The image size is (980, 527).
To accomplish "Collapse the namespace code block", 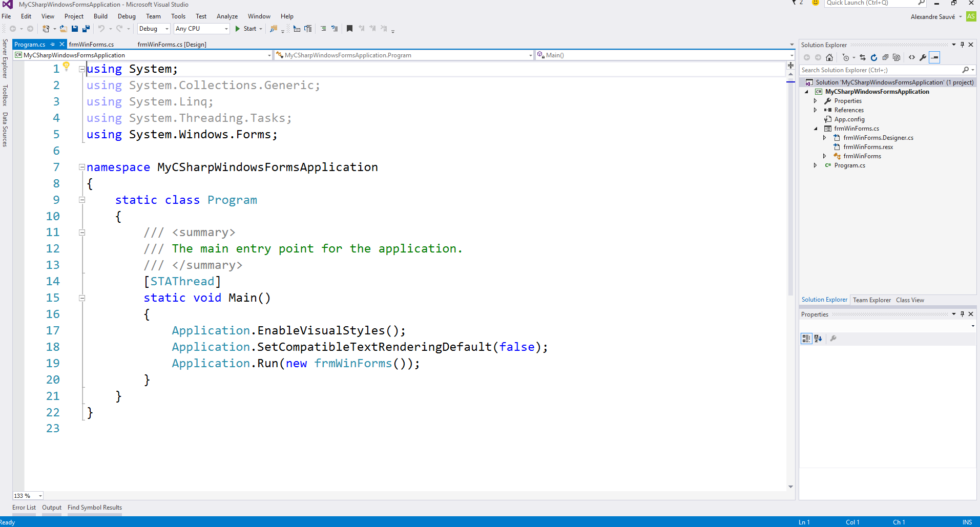I will pos(82,167).
